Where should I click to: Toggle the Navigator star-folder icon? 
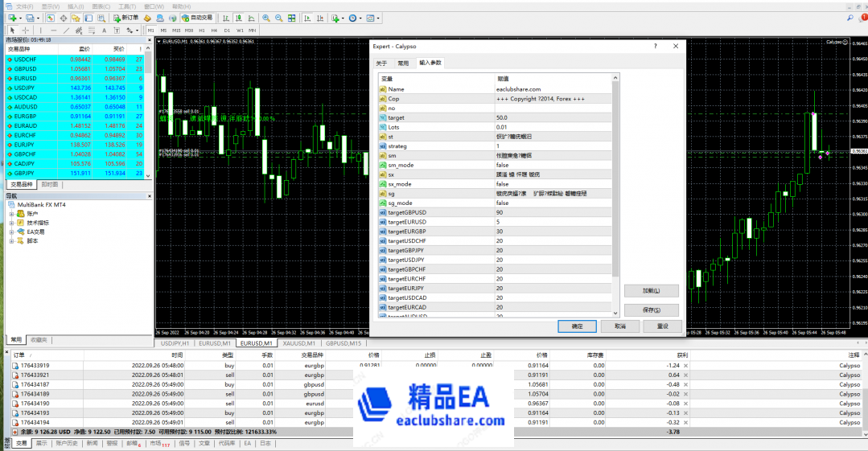(x=76, y=18)
